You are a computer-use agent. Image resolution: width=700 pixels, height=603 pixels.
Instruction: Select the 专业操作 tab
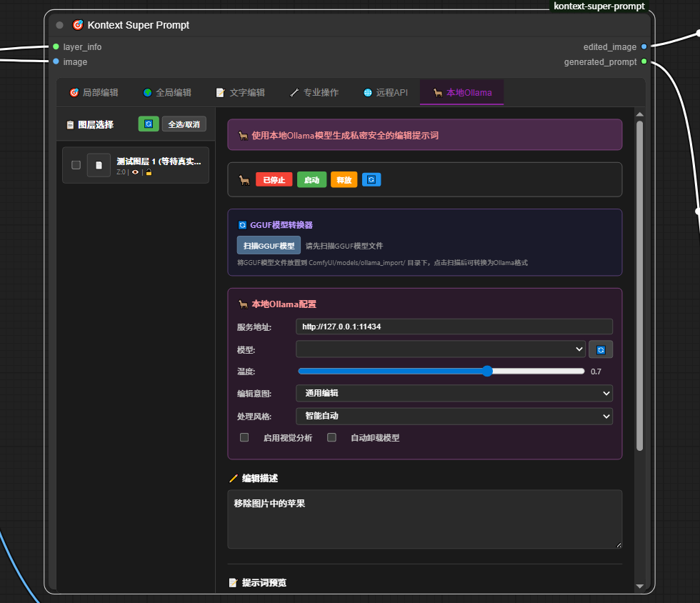(314, 92)
